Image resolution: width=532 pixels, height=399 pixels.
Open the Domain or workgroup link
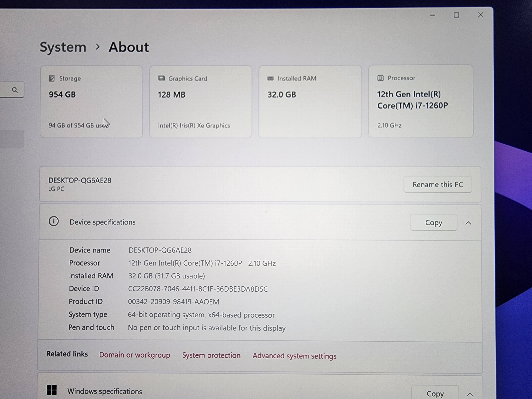[135, 355]
